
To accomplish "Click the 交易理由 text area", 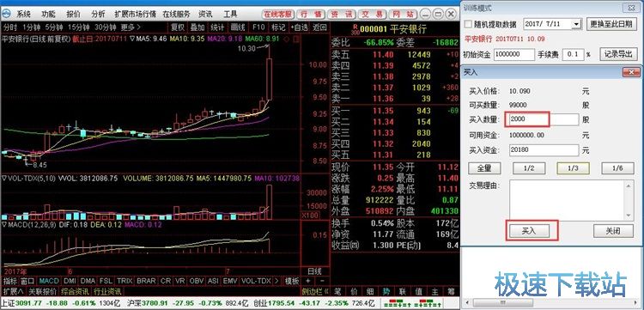I will tap(568, 200).
